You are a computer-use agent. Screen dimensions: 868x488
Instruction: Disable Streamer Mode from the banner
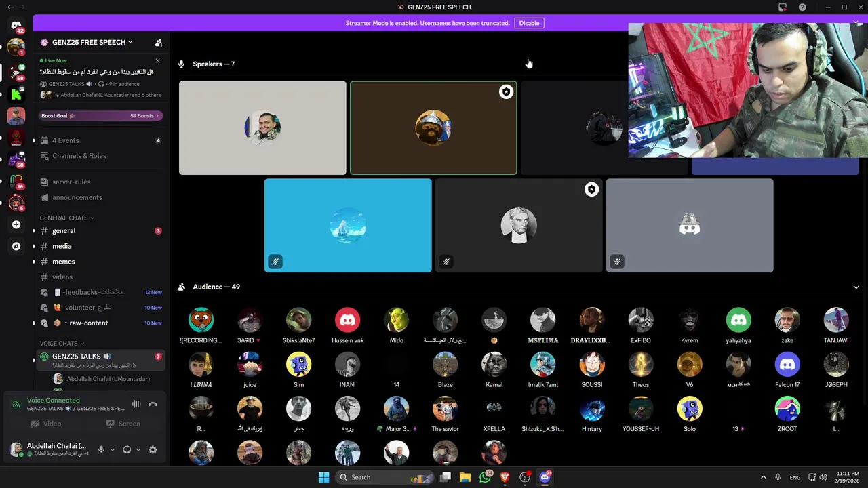(529, 23)
